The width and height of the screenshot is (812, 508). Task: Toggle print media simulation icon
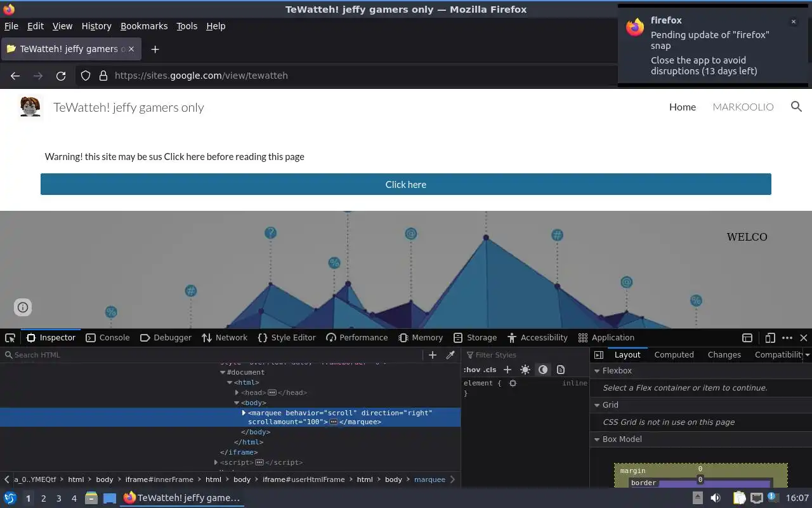tap(561, 370)
